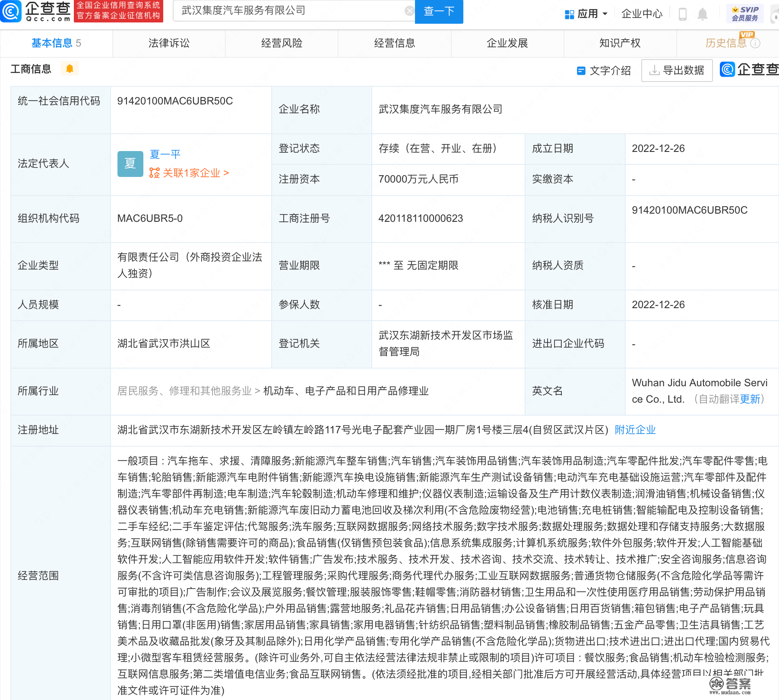Switch to 经营风险 tab

click(282, 43)
